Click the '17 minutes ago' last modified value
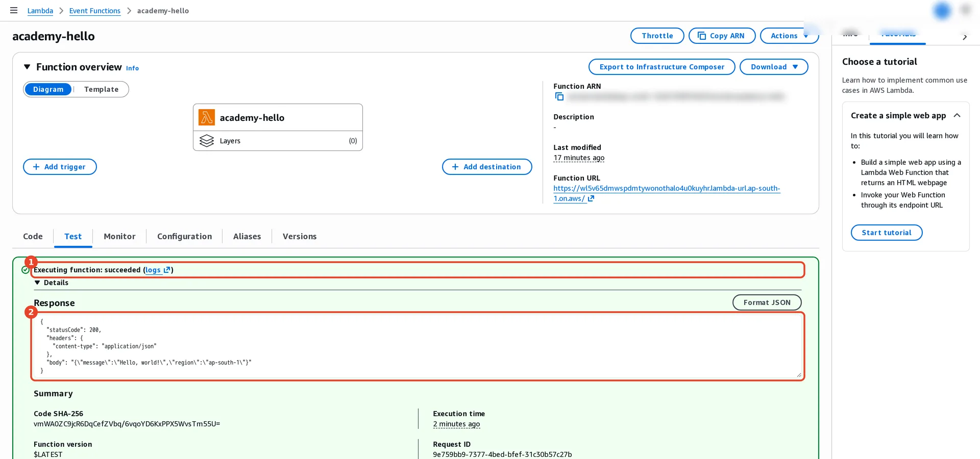This screenshot has width=980, height=459. coord(579,158)
